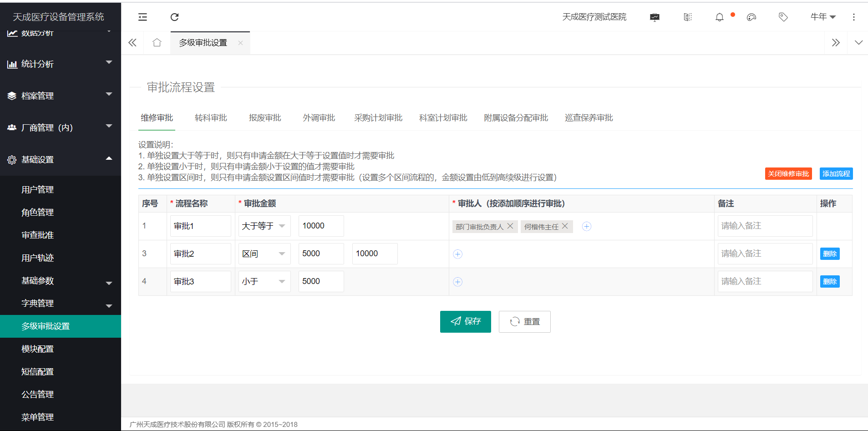
Task: Open the tab options down chevron
Action: 858,42
